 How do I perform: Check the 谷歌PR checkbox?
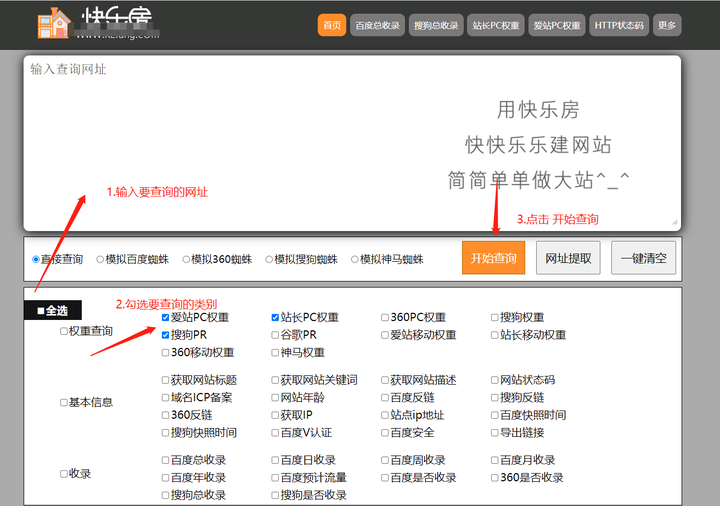(275, 335)
